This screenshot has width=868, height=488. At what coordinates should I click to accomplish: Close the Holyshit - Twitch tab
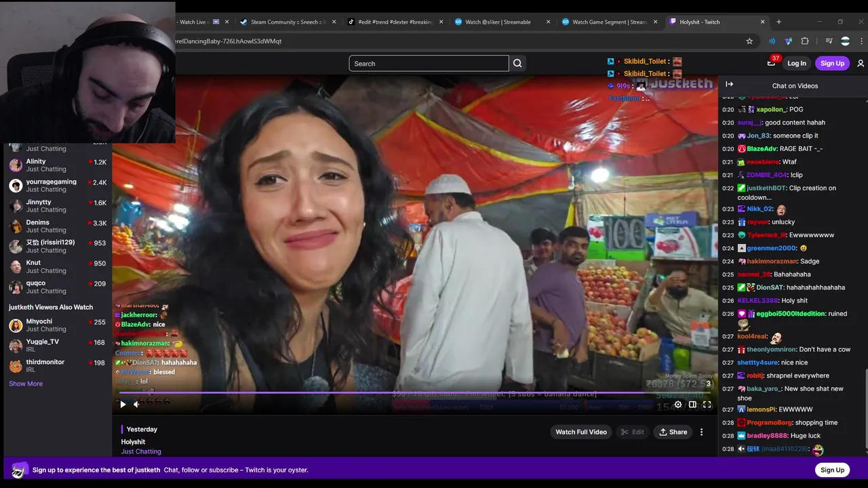click(x=762, y=22)
